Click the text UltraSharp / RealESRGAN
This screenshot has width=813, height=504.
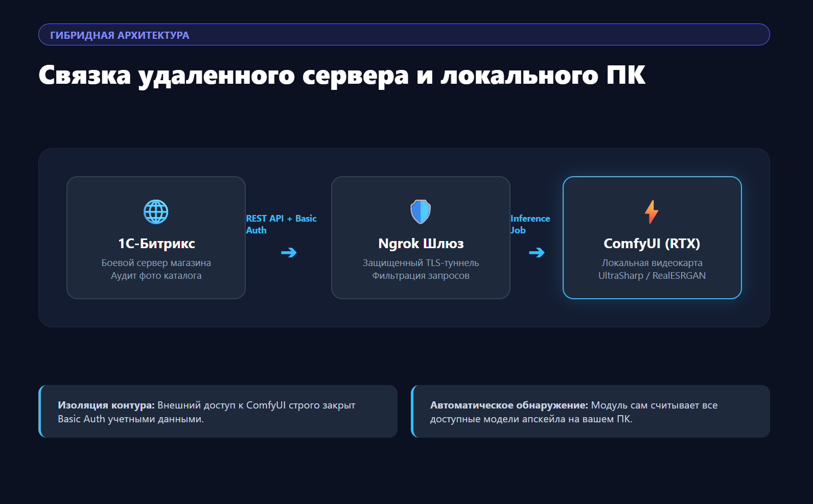652,276
